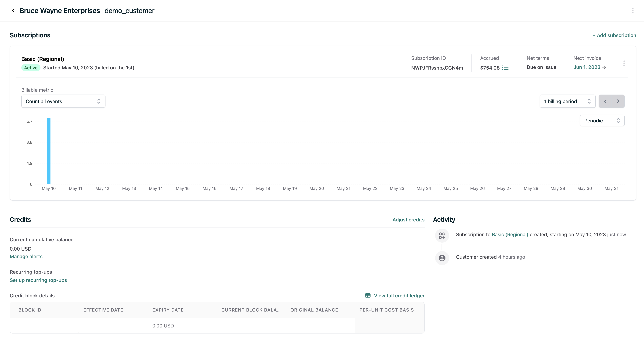This screenshot has height=362, width=644.
Task: View accrued line items list icon
Action: (x=505, y=68)
